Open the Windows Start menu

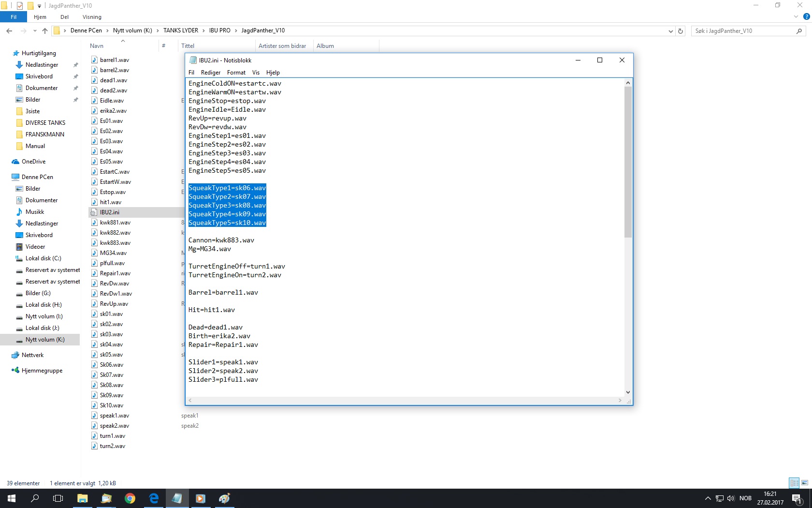[x=12, y=498]
